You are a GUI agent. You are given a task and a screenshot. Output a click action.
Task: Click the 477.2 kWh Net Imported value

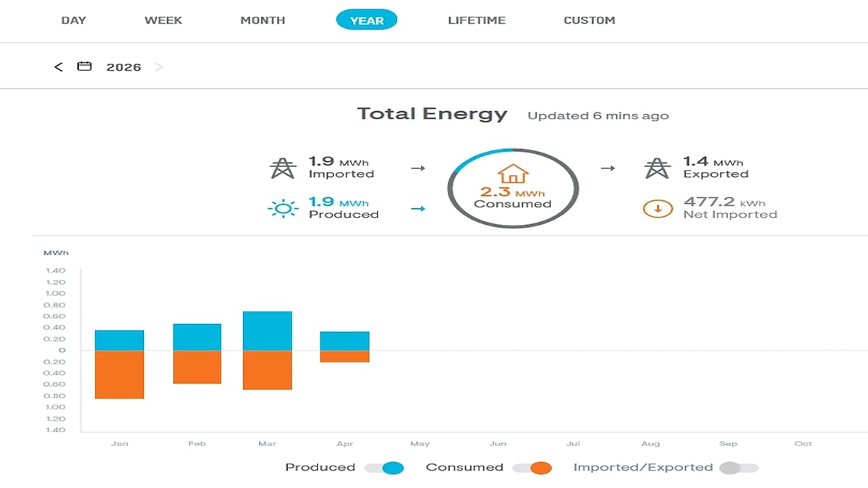coord(724,202)
